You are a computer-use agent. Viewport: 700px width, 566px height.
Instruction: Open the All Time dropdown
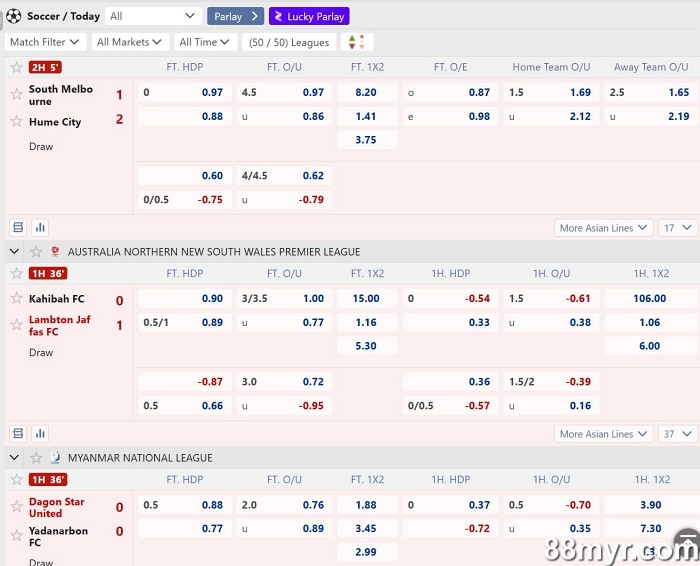205,42
